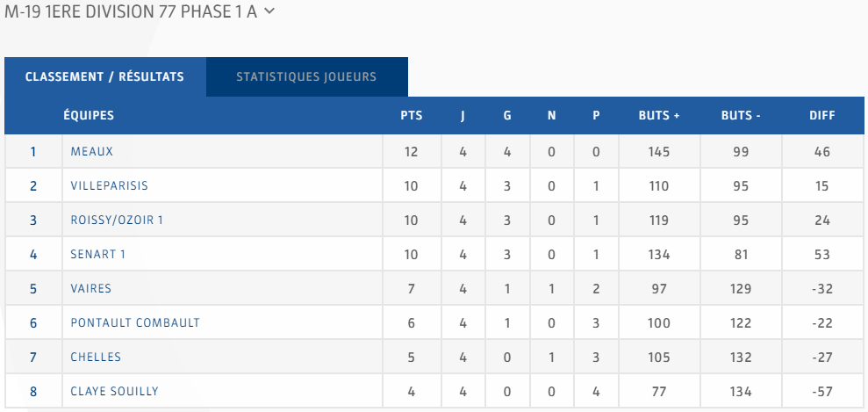Click the ÉQUIPES column header

click(x=89, y=116)
